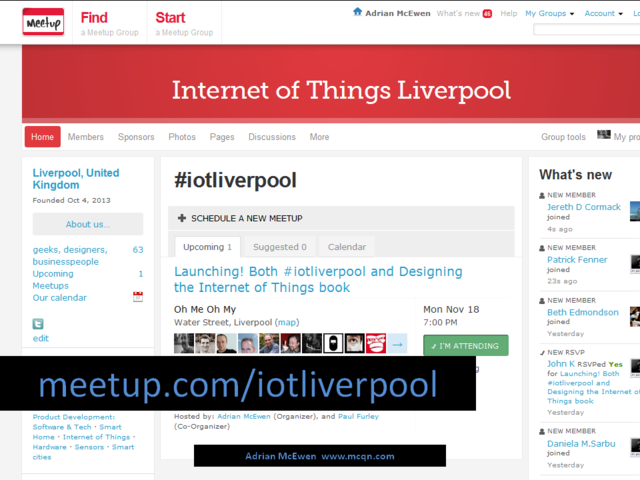Select the Upcoming 1 tab
This screenshot has height=480, width=640.
point(207,247)
